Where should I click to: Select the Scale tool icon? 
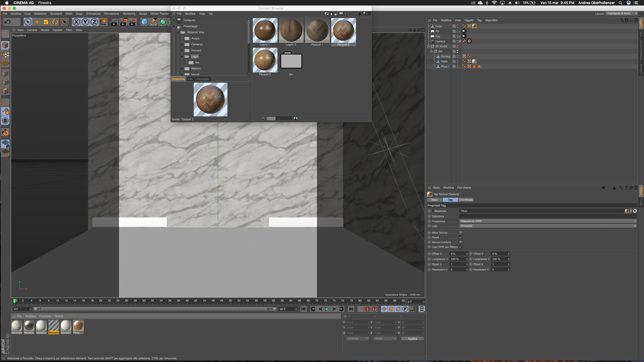pos(46,22)
